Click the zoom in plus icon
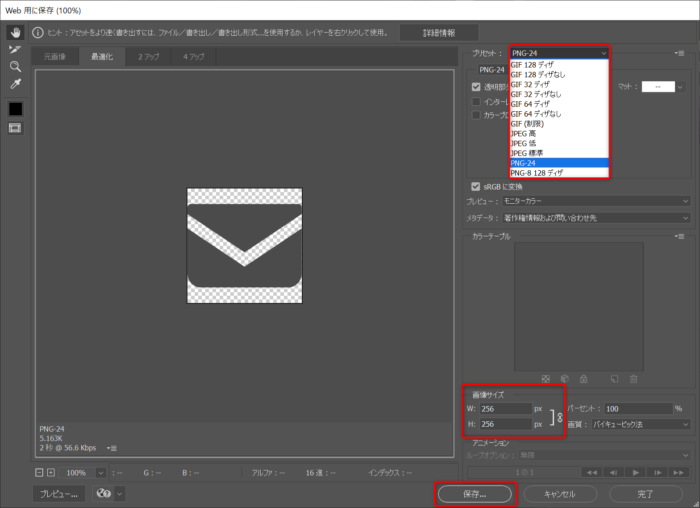700x508 pixels. pyautogui.click(x=51, y=472)
